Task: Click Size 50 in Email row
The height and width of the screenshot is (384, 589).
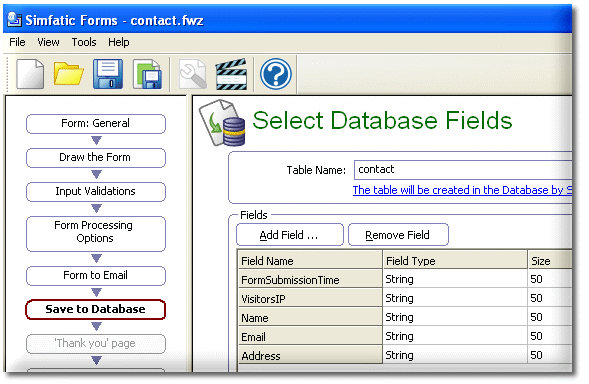Action: [x=550, y=336]
